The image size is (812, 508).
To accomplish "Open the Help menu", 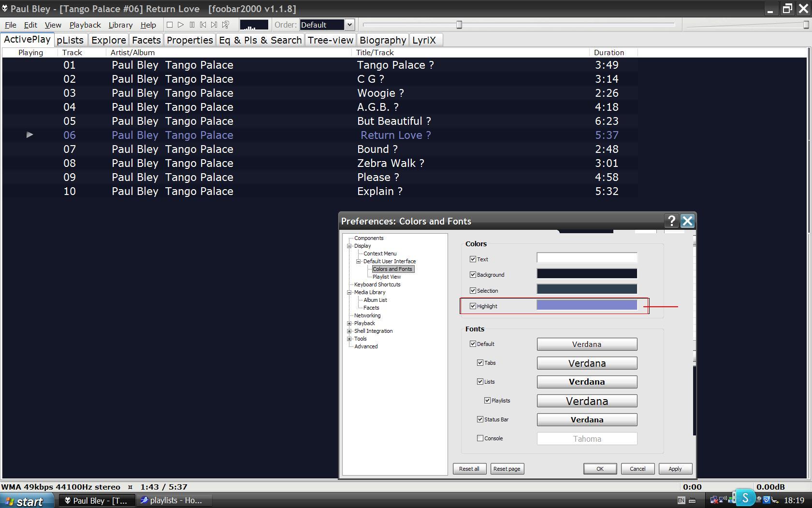I will coord(148,25).
